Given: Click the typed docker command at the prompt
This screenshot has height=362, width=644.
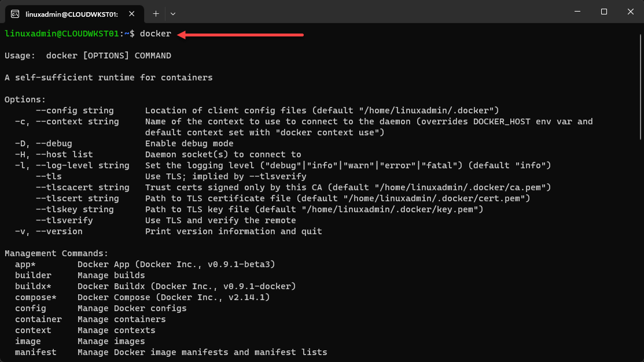Looking at the screenshot, I should pyautogui.click(x=156, y=34).
